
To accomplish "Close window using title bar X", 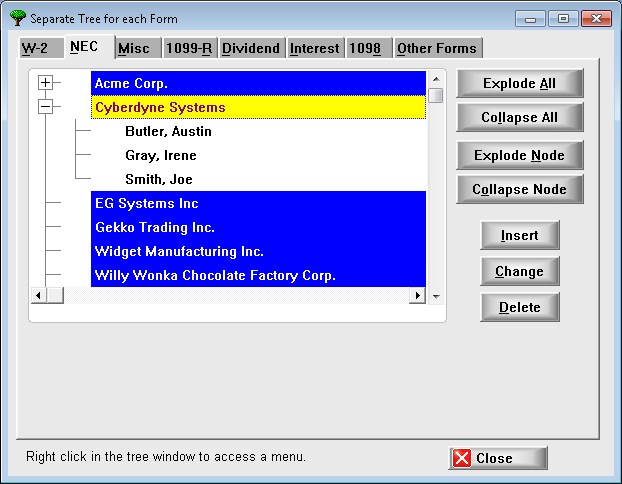I will click(x=596, y=19).
